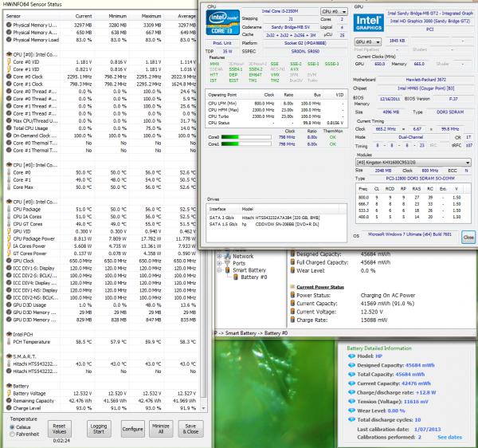Collapse the Smart Battery tree node
Viewport: 478px width, 448px height.
[x=219, y=270]
